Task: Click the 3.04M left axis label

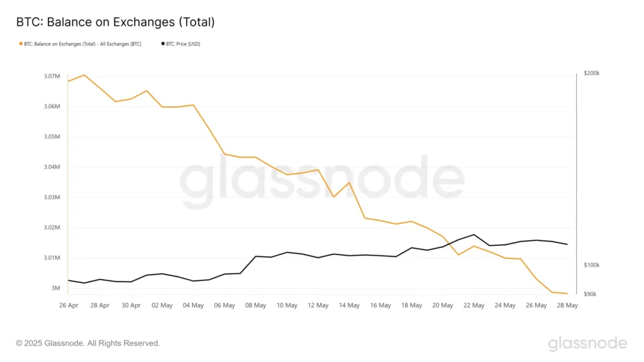Action: (x=52, y=167)
